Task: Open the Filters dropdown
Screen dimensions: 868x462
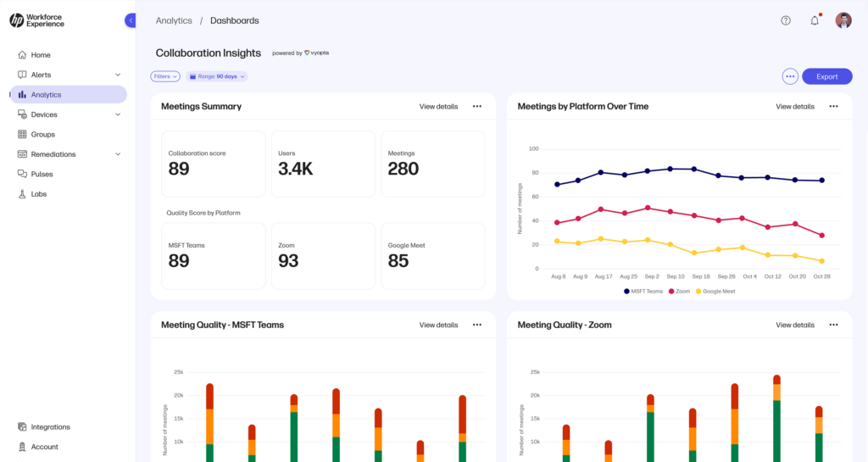Action: point(165,76)
